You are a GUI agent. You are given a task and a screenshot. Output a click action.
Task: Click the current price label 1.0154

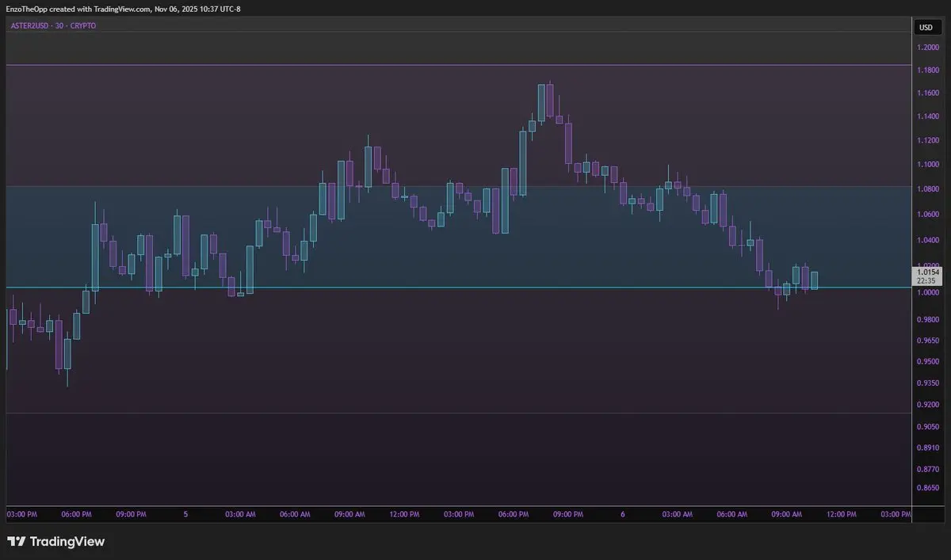click(925, 272)
